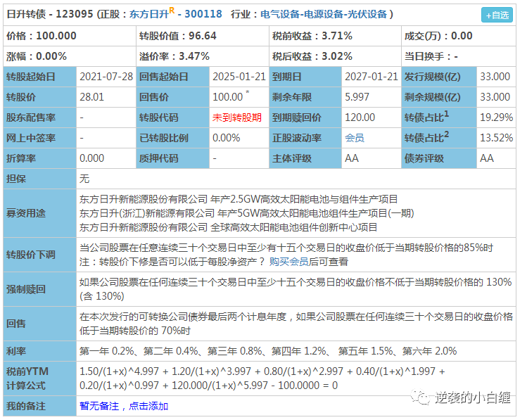Click the 税前YTM 计算公式 header
Image resolution: width=527 pixels, height=420 pixels.
coord(39,378)
